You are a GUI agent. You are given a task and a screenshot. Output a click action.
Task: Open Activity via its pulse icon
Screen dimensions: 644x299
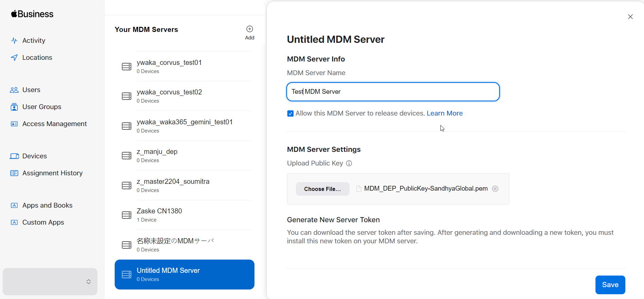click(x=14, y=41)
